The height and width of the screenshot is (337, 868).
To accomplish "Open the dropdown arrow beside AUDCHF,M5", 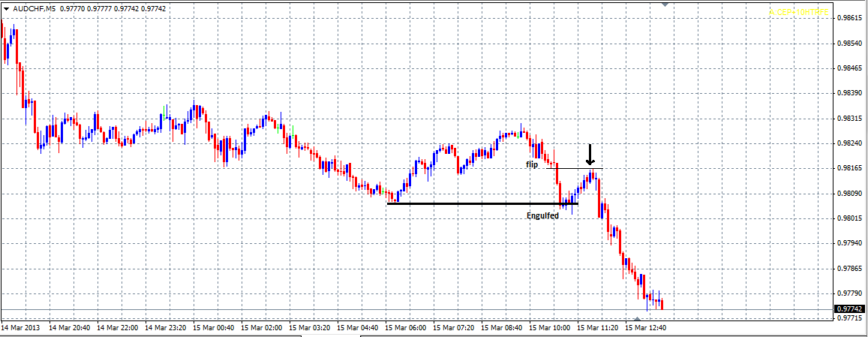I will tap(6, 8).
